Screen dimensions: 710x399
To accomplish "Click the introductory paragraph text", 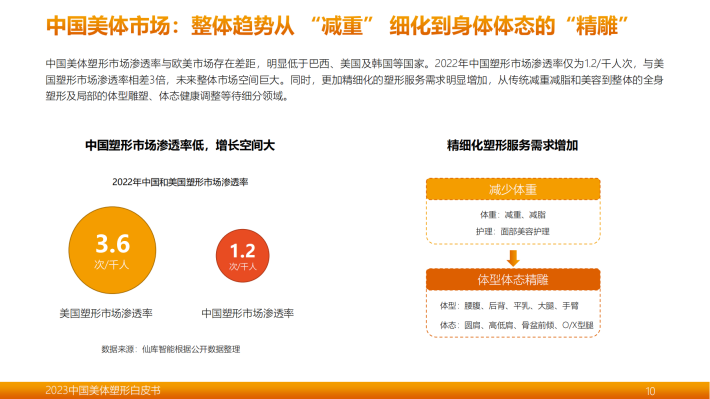I will click(355, 80).
